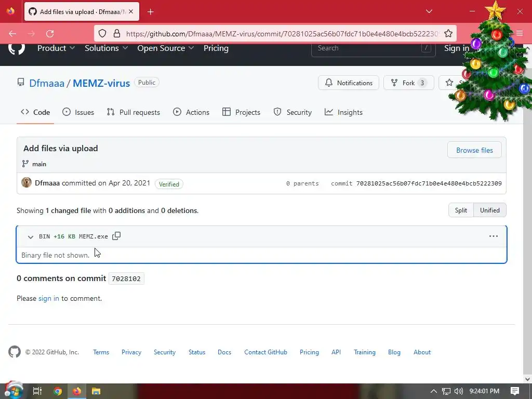Copy MEMZ.exe file path with copy icon
The width and height of the screenshot is (532, 399).
116,236
